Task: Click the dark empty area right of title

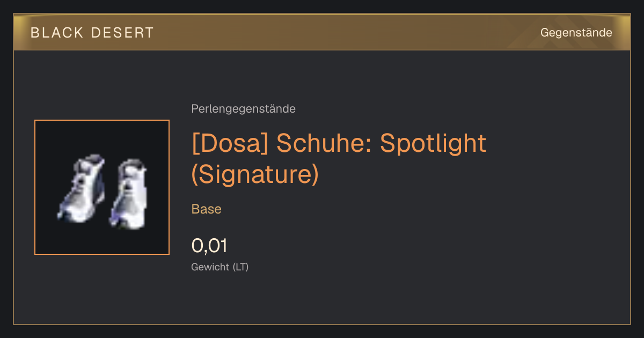Action: pyautogui.click(x=558, y=161)
